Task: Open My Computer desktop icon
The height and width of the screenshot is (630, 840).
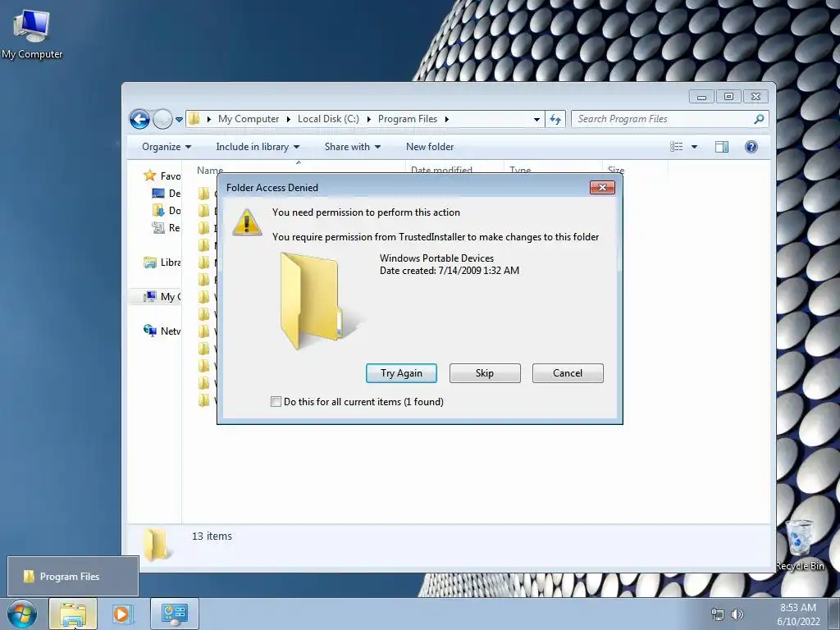Action: pos(32,34)
